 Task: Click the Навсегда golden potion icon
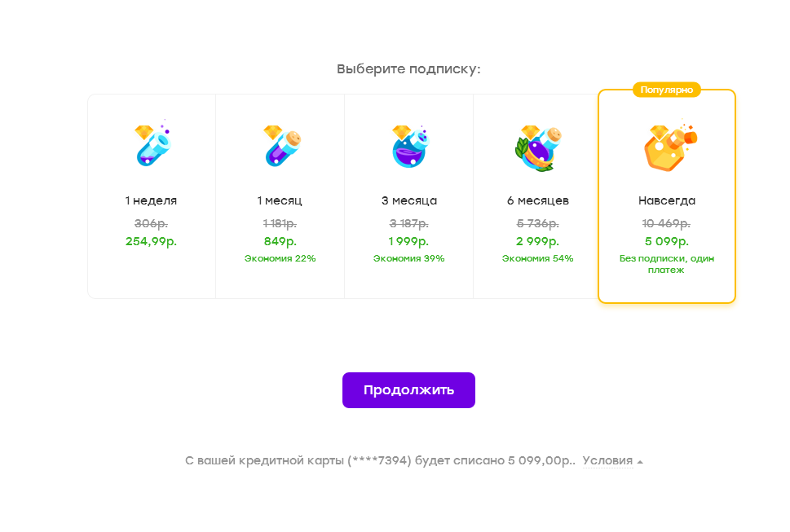pos(667,147)
